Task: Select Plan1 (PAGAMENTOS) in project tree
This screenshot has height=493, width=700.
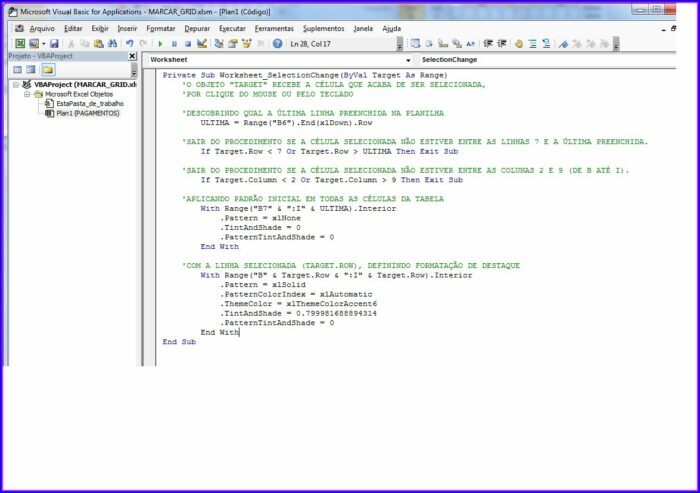Action: [88, 113]
